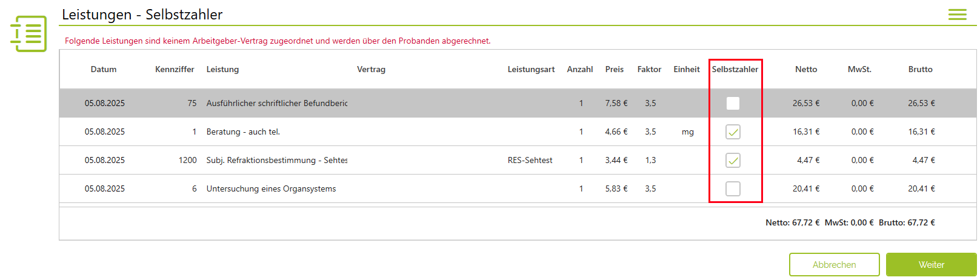
Task: Click the list document icon at left
Action: 28,33
